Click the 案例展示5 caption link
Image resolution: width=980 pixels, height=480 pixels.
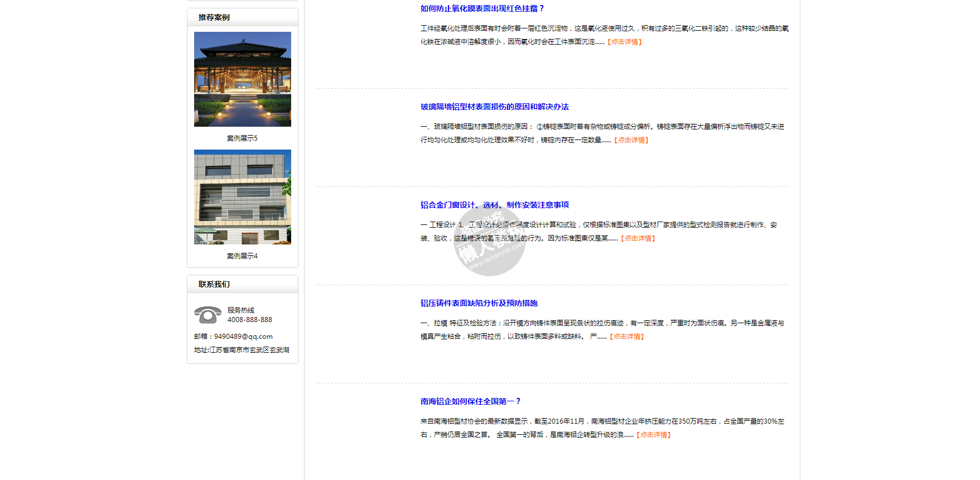[242, 138]
